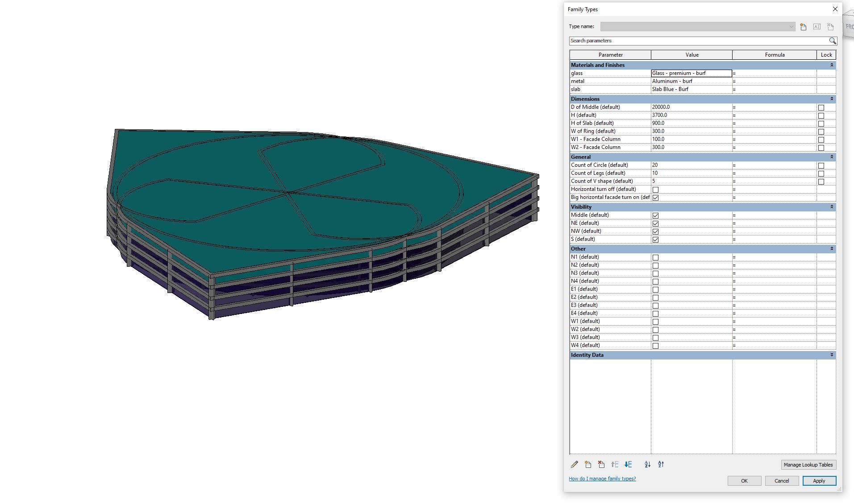
Task: Check the N1 checkbox
Action: pyautogui.click(x=655, y=257)
